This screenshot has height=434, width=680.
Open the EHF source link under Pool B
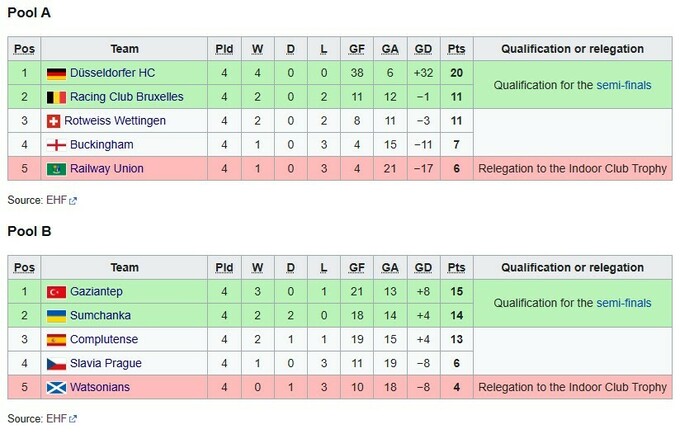click(59, 419)
